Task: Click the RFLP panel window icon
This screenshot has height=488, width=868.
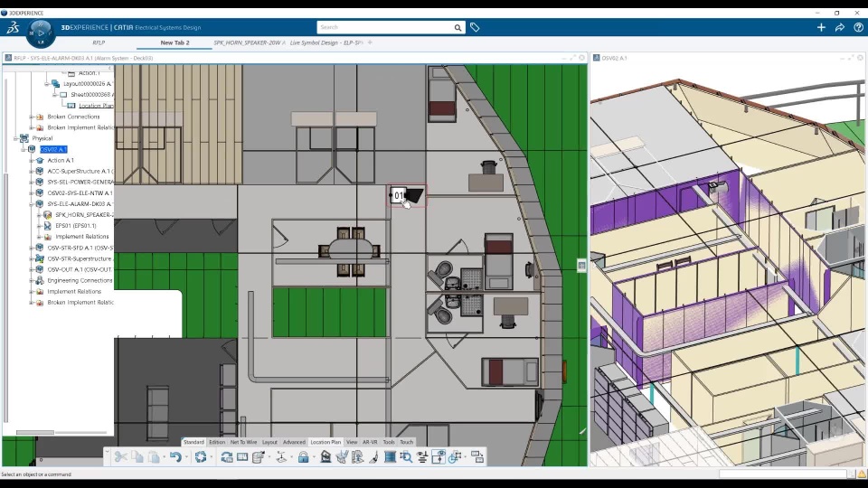Action: tap(8, 58)
